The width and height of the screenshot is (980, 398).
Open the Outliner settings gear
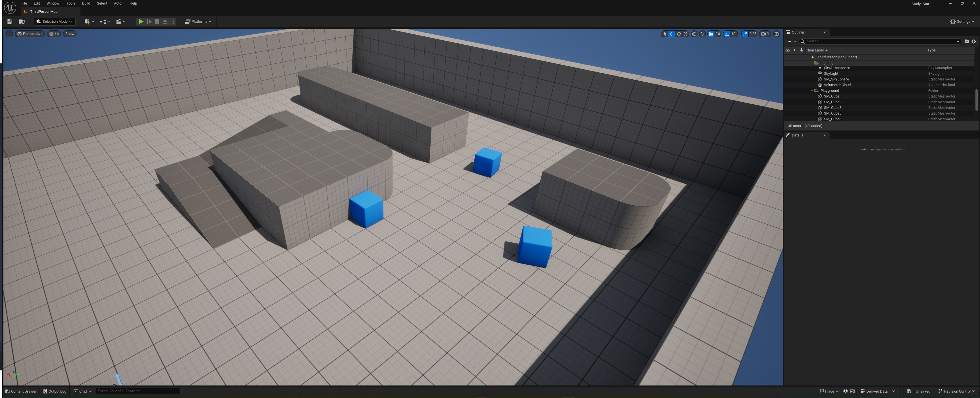coord(973,42)
